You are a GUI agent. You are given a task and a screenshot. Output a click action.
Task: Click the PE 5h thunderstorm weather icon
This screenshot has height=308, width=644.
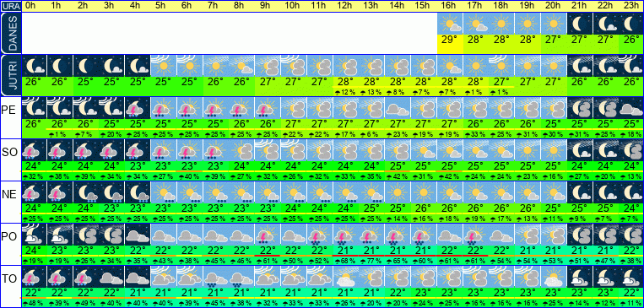tap(164, 108)
